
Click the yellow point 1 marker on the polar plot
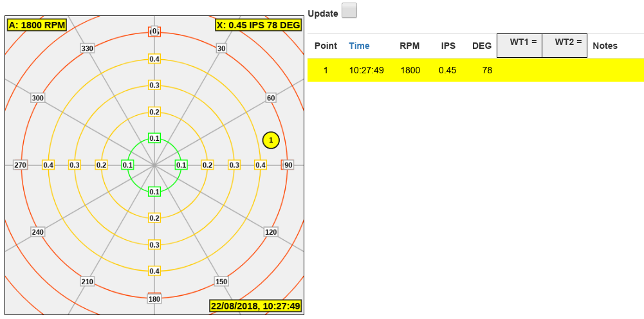point(271,140)
